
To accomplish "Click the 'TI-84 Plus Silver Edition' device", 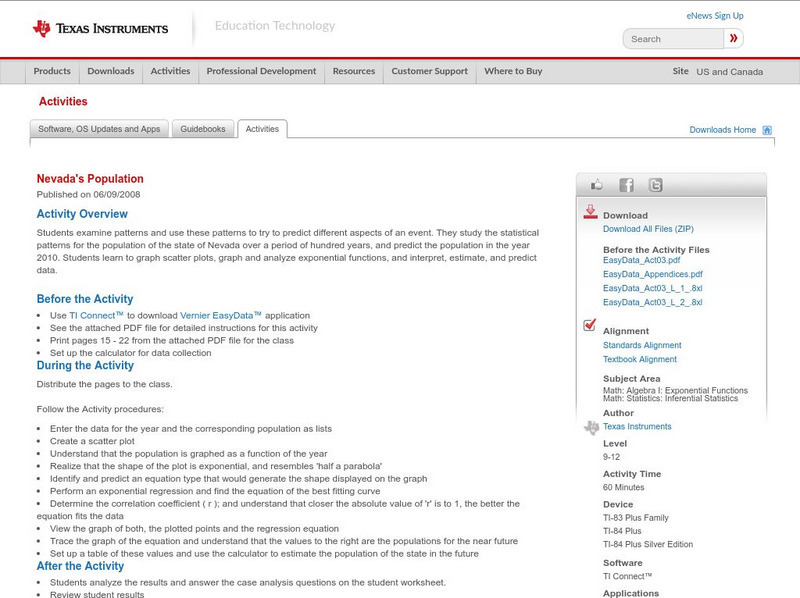I will coord(648,545).
